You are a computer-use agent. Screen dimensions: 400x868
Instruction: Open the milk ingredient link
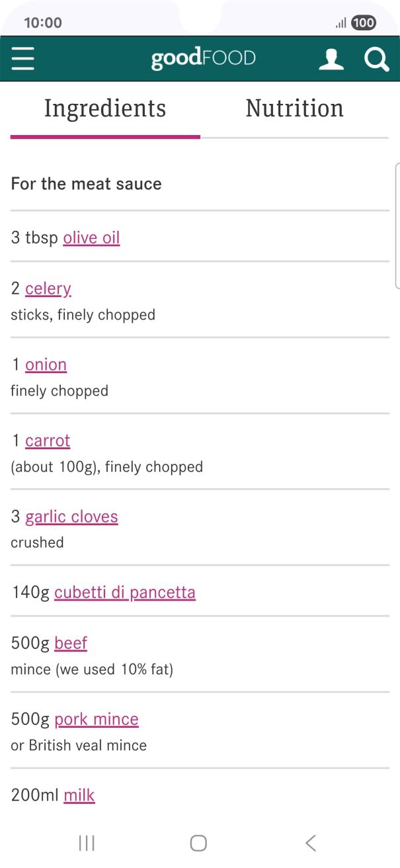tap(79, 795)
